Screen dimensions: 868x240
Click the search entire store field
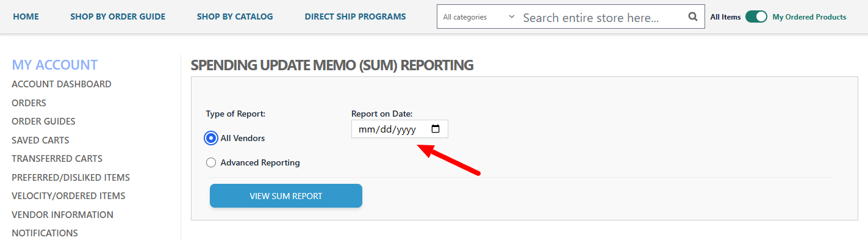pos(601,17)
